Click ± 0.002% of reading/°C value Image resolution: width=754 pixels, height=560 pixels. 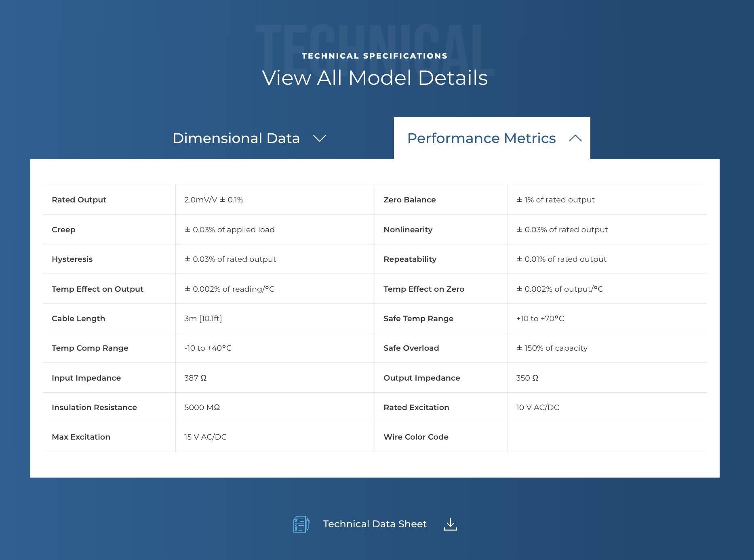point(230,289)
